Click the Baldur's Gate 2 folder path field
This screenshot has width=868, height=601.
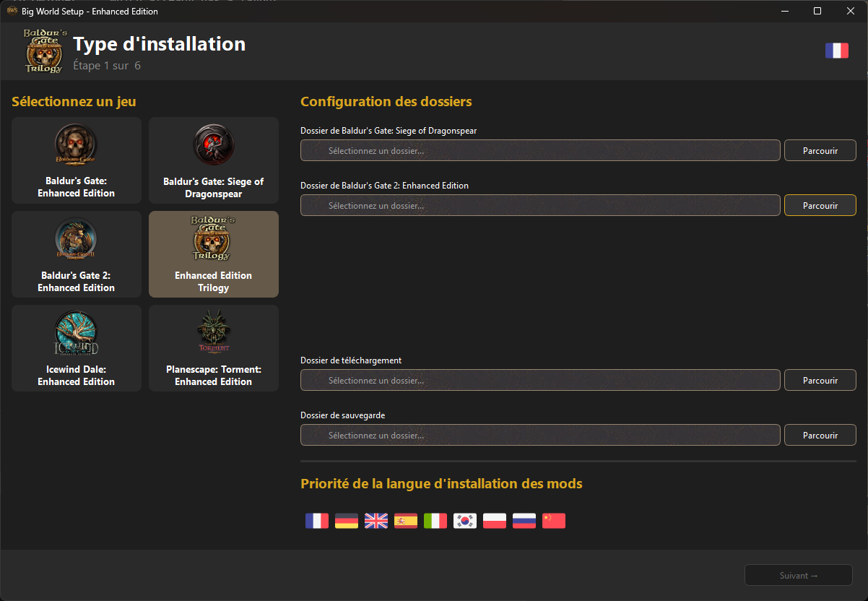(x=540, y=206)
